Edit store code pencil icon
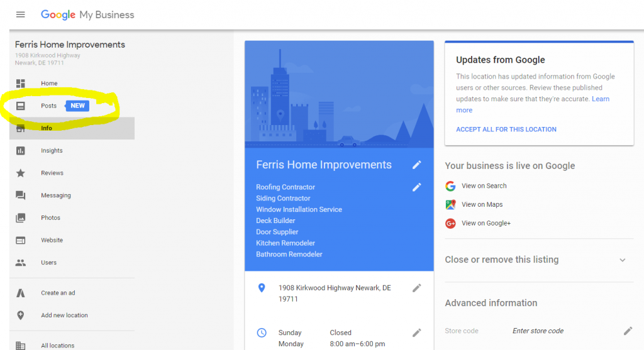Screen dimensions: 644x350 pos(628,331)
